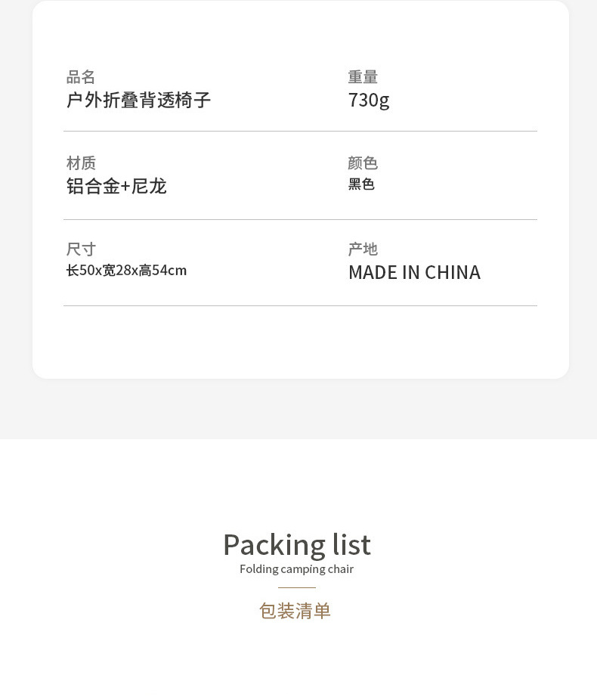Viewport: 597px width, 700px height.
Task: Click the Folding camping chair subtitle
Action: tap(296, 569)
